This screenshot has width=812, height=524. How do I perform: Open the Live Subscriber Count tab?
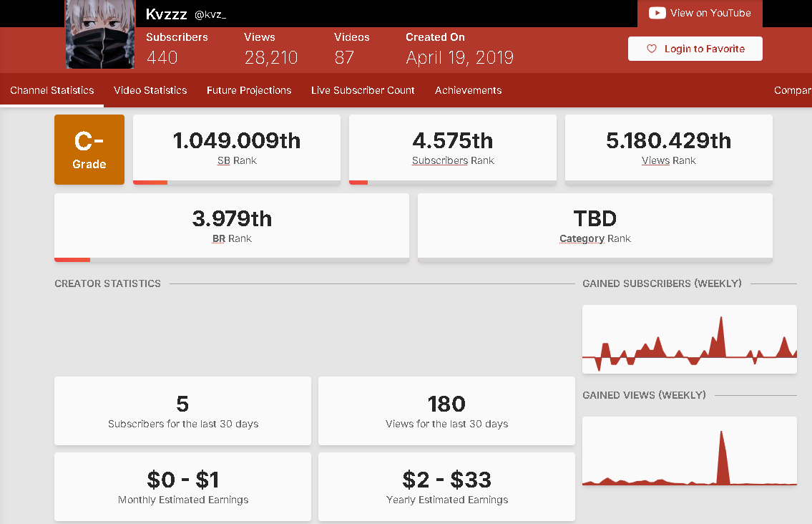[x=363, y=90]
